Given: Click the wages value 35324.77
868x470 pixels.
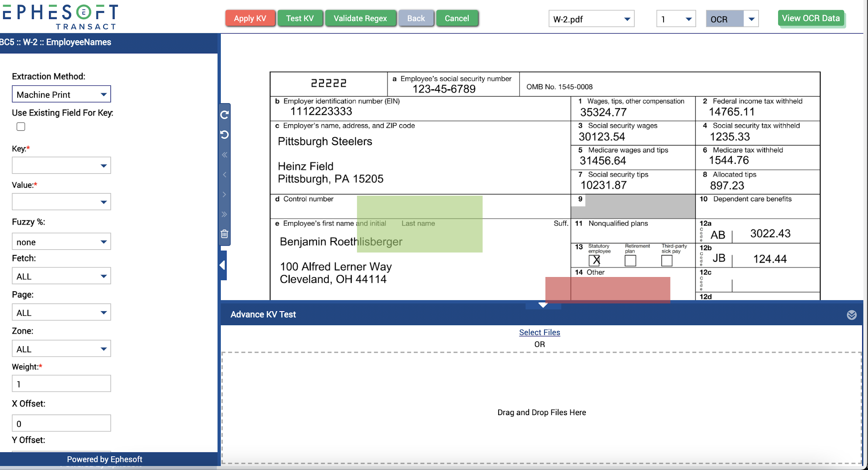Looking at the screenshot, I should coord(603,112).
